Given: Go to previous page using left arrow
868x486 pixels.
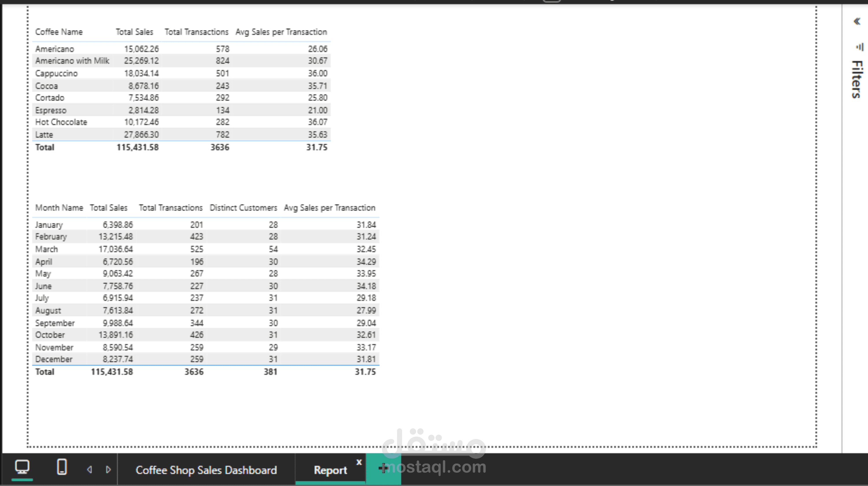Looking at the screenshot, I should (x=89, y=470).
